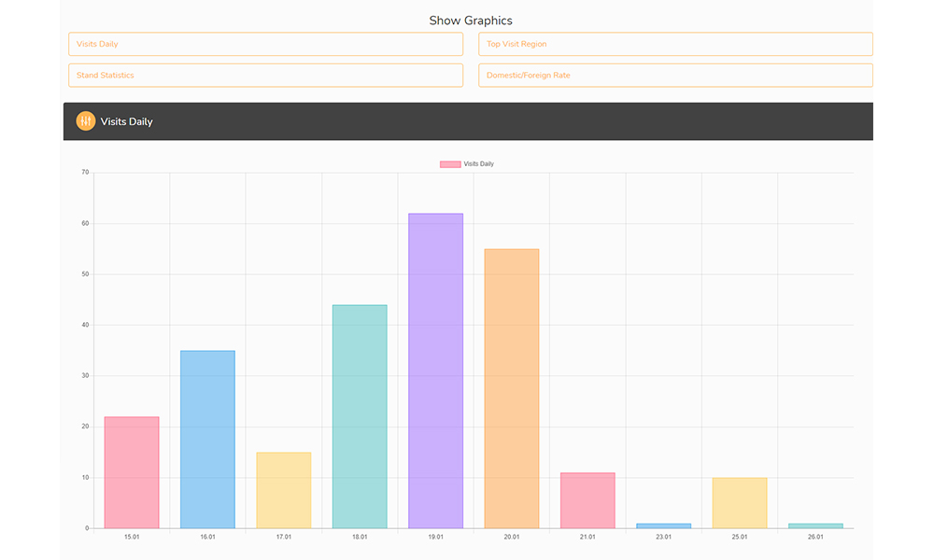Viewport: 934px width, 560px height.
Task: Show the Stand Statistics graphic
Action: pyautogui.click(x=265, y=76)
